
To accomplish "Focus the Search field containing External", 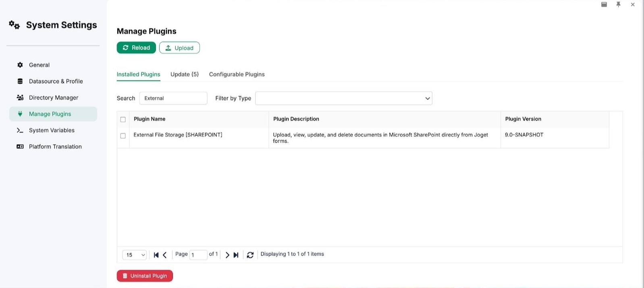I will pos(173,98).
